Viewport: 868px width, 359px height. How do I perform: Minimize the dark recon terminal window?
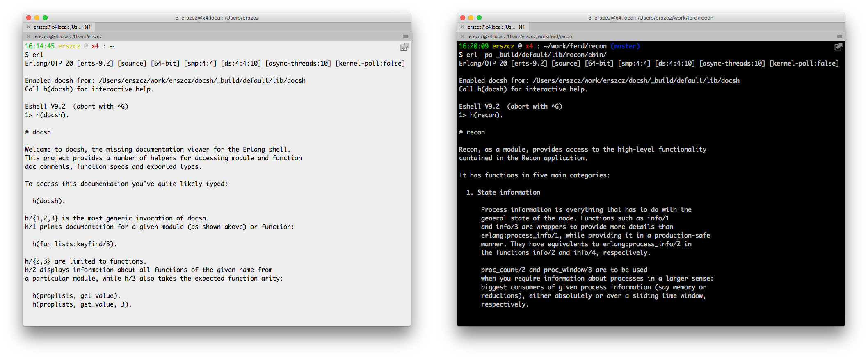[471, 18]
